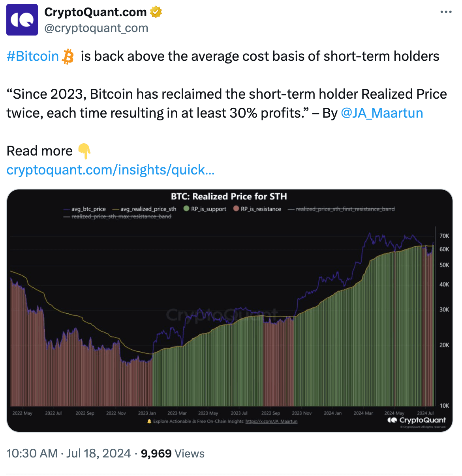Click the CryptoQuant profile avatar
This screenshot has height=476, width=462.
click(x=22, y=20)
